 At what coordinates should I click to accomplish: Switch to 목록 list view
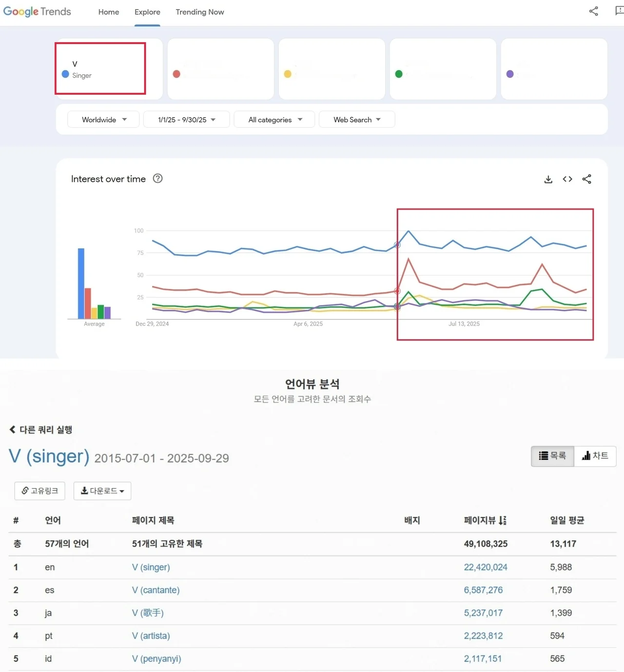[552, 456]
